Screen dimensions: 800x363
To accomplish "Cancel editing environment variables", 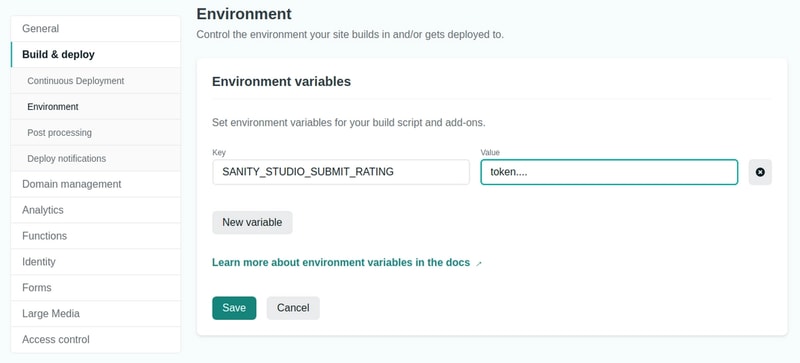I will click(293, 308).
